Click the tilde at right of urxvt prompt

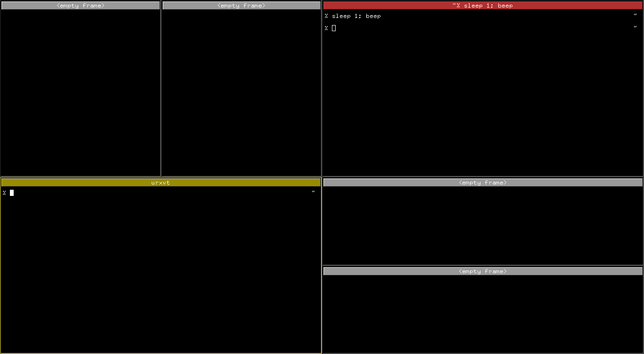click(x=313, y=192)
